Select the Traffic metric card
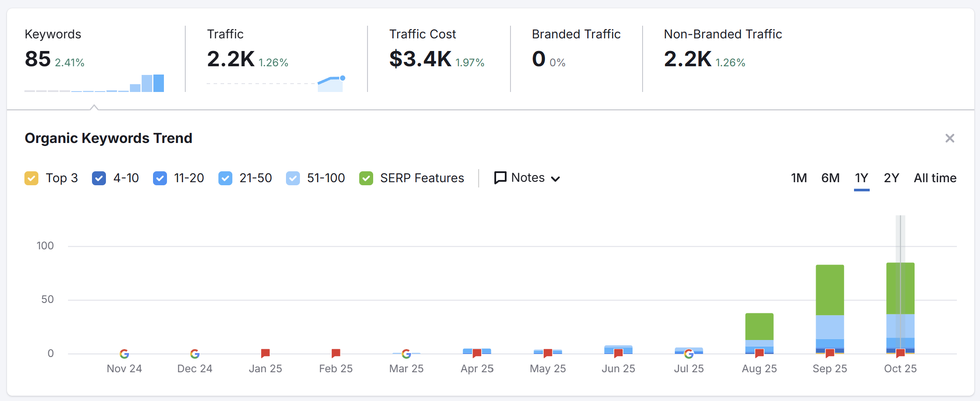 pos(276,59)
